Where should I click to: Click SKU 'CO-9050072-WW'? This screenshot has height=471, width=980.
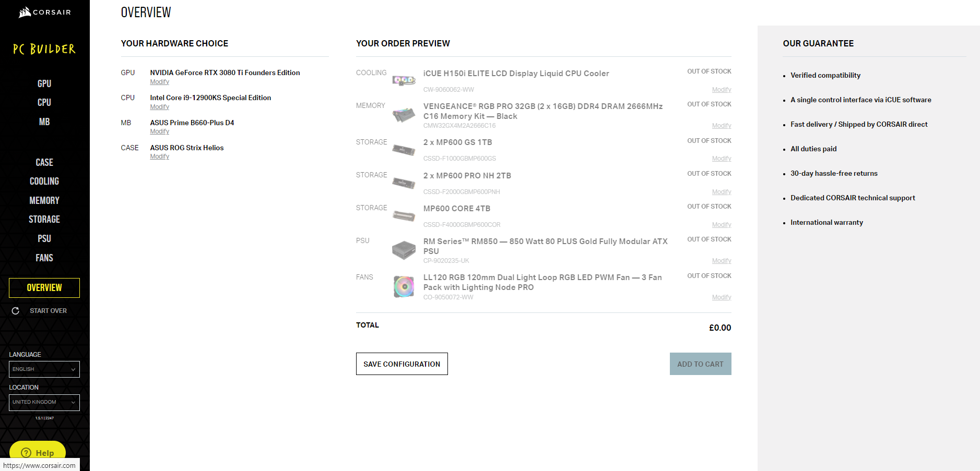click(448, 297)
